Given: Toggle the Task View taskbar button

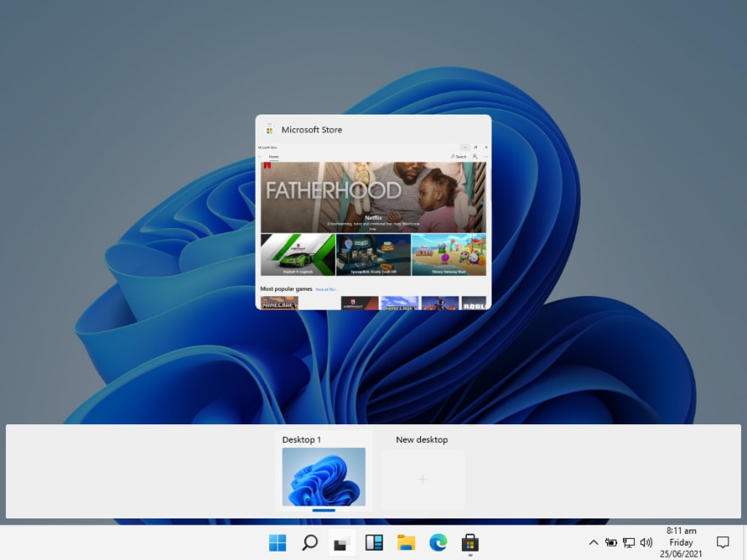Looking at the screenshot, I should [x=341, y=542].
